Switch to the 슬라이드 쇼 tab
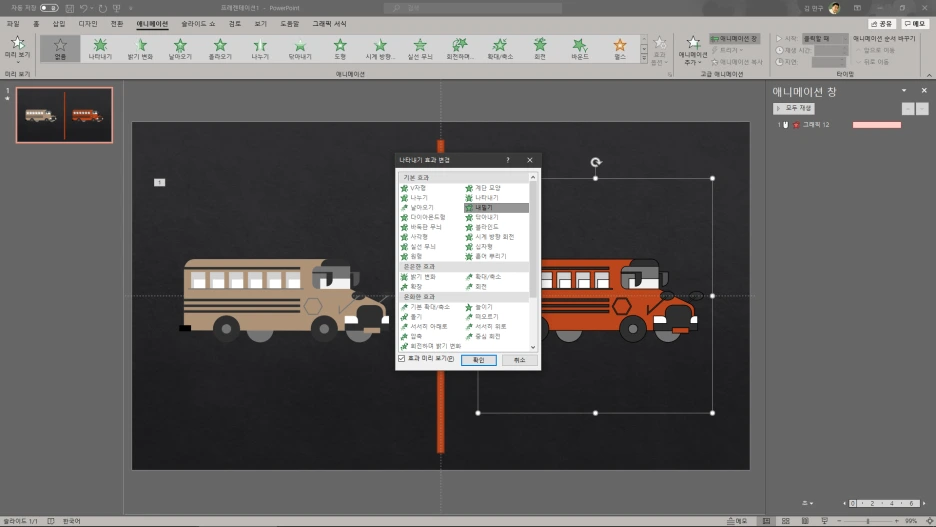The image size is (936, 527). coord(198,24)
